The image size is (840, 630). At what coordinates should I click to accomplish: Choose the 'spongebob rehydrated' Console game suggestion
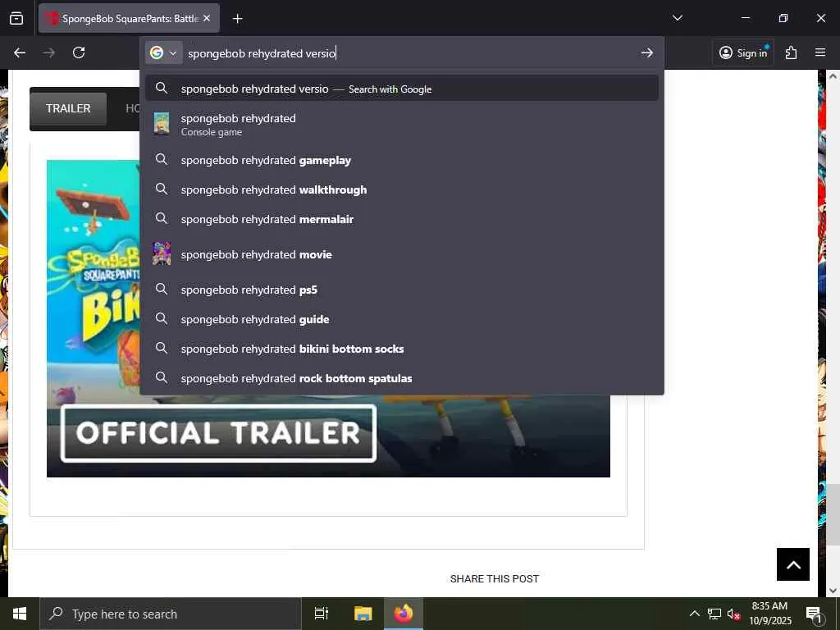click(x=402, y=124)
